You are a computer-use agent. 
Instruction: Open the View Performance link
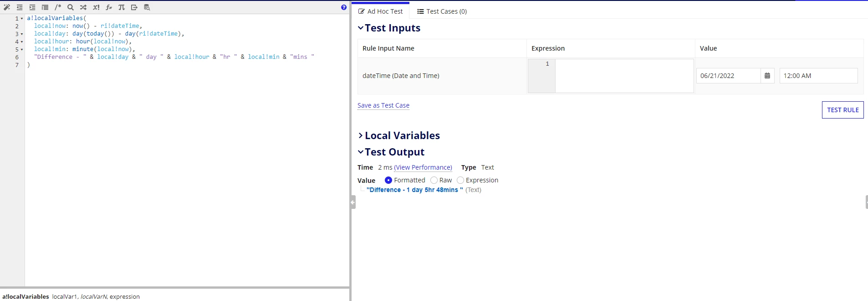coord(423,167)
